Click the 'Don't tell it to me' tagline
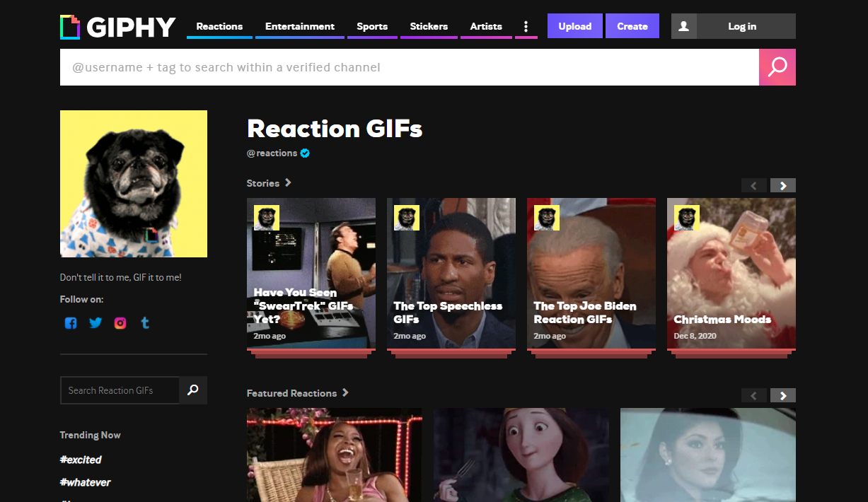868x502 pixels. [x=121, y=277]
